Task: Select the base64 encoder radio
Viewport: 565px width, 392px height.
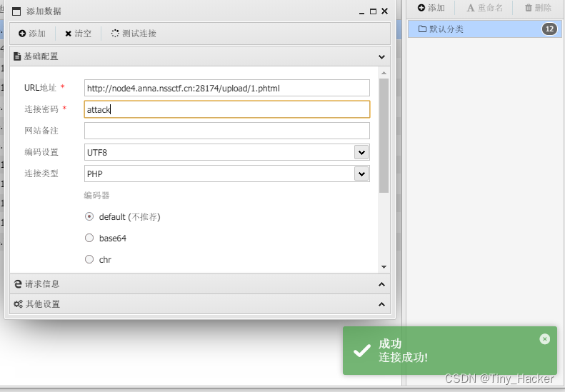Action: pyautogui.click(x=89, y=238)
